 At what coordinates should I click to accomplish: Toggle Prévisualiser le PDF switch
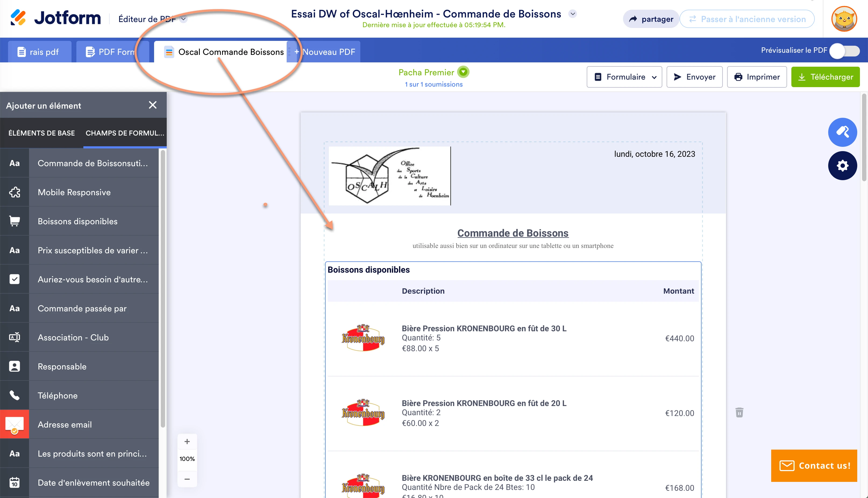[x=845, y=51]
